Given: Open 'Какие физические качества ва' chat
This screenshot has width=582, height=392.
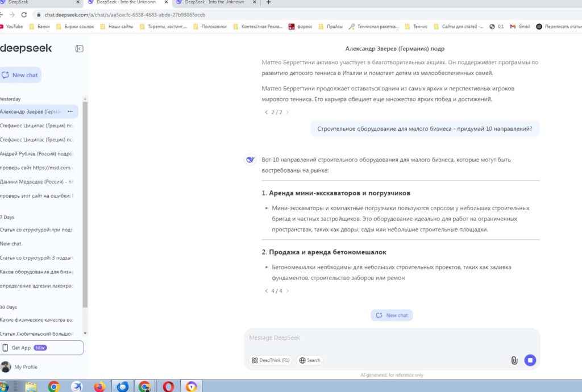Looking at the screenshot, I should pos(37,320).
